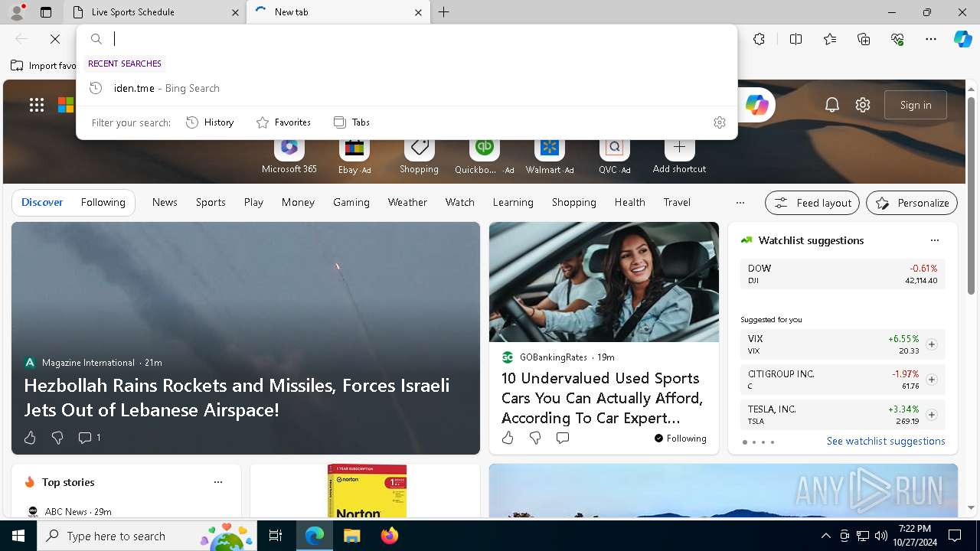This screenshot has width=980, height=551.
Task: Select the Following feed tab
Action: coord(103,203)
